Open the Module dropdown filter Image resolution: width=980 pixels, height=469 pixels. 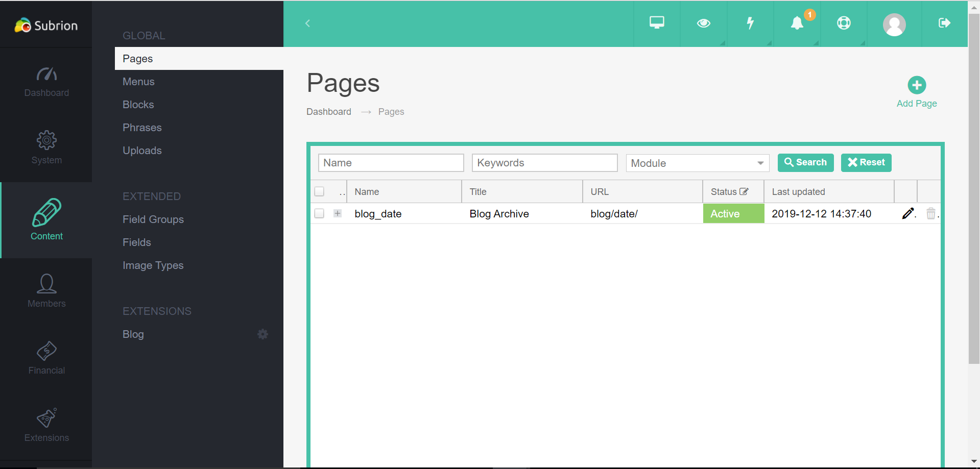(697, 163)
